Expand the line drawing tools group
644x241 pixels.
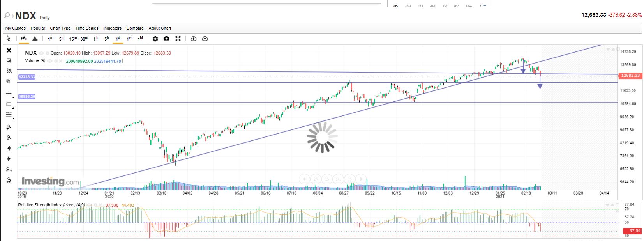click(x=9, y=94)
